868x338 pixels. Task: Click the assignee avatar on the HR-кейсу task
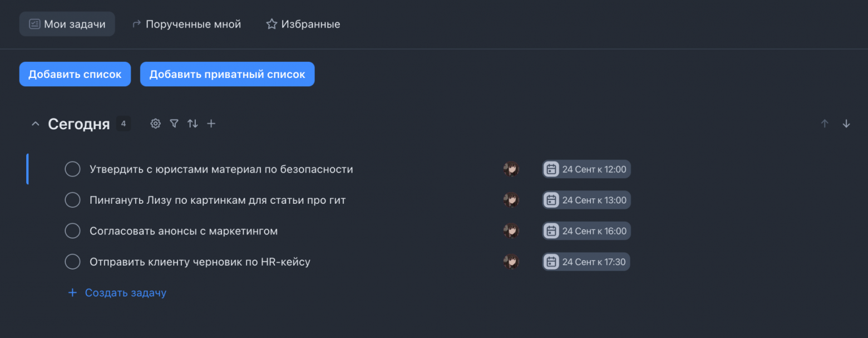click(511, 261)
